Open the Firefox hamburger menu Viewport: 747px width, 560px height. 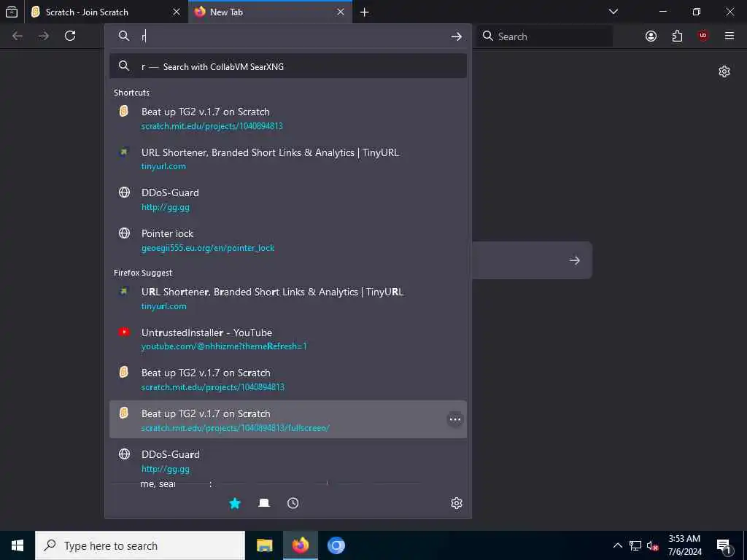point(729,36)
